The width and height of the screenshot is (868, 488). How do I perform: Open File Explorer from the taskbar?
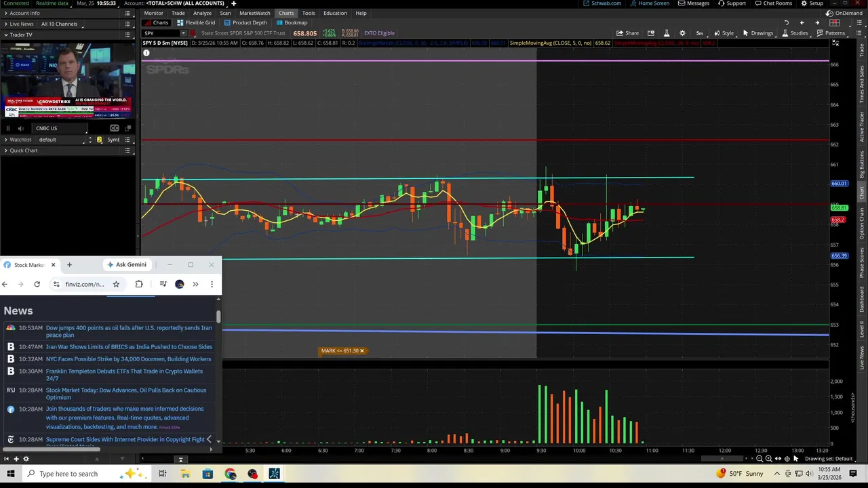pyautogui.click(x=185, y=474)
